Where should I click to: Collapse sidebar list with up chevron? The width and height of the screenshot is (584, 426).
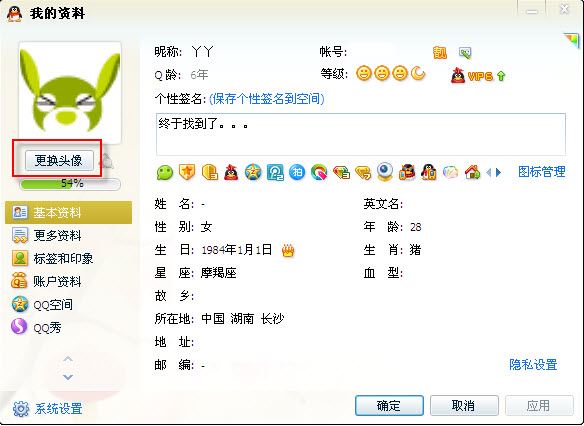pyautogui.click(x=68, y=359)
